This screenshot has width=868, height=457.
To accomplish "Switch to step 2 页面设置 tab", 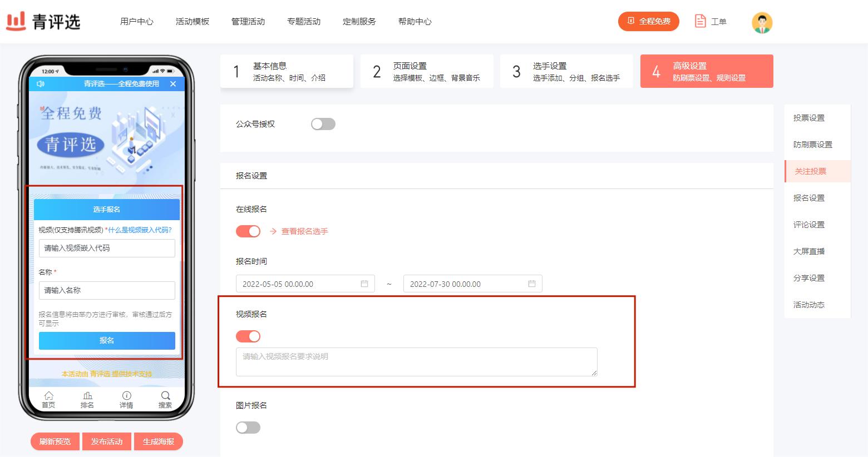I will point(426,71).
